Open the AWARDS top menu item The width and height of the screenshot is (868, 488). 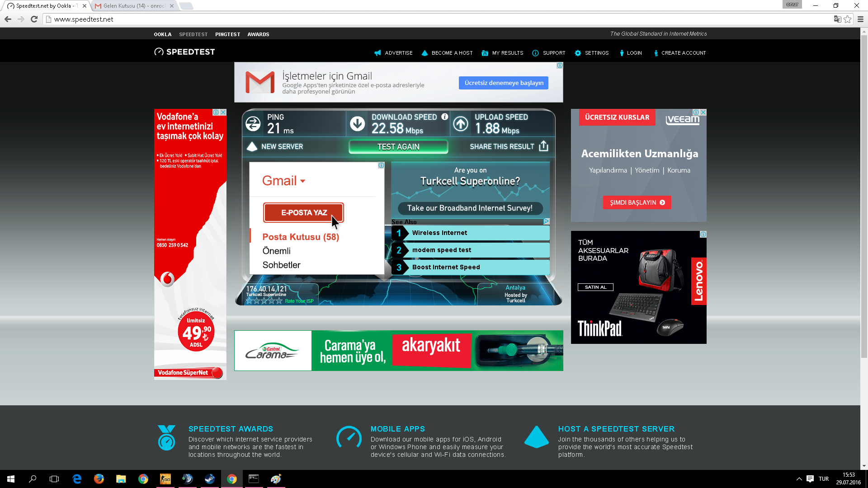click(259, 34)
